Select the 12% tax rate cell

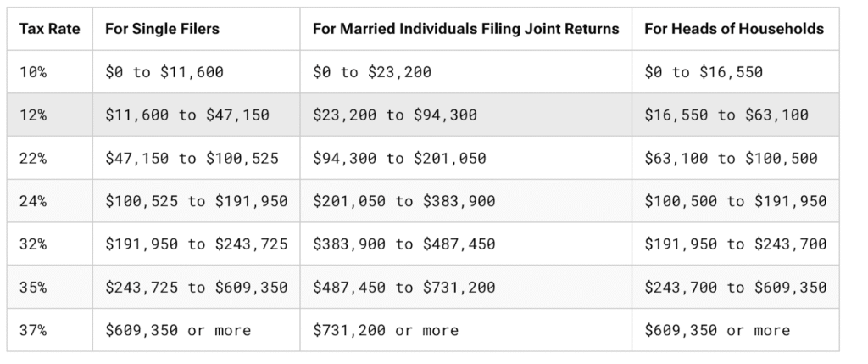click(x=33, y=115)
